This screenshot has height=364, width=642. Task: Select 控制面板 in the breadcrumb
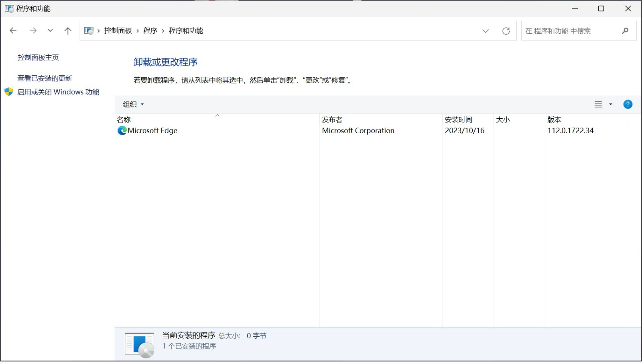118,30
